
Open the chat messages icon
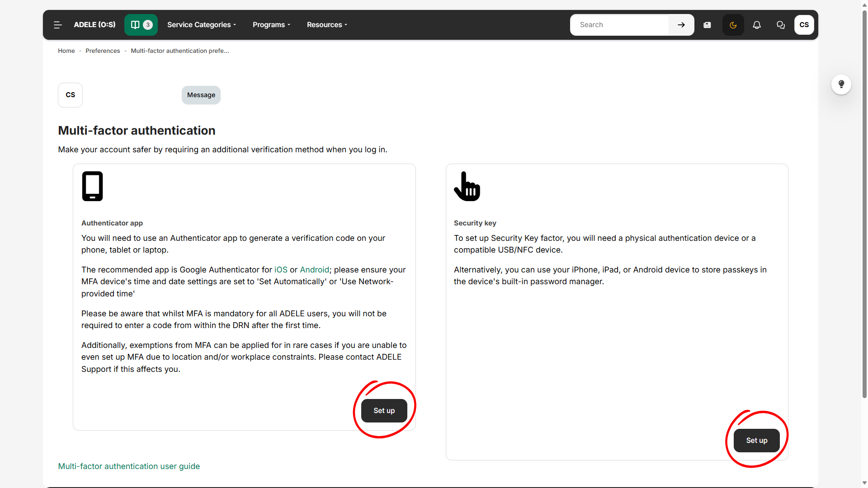pyautogui.click(x=780, y=25)
